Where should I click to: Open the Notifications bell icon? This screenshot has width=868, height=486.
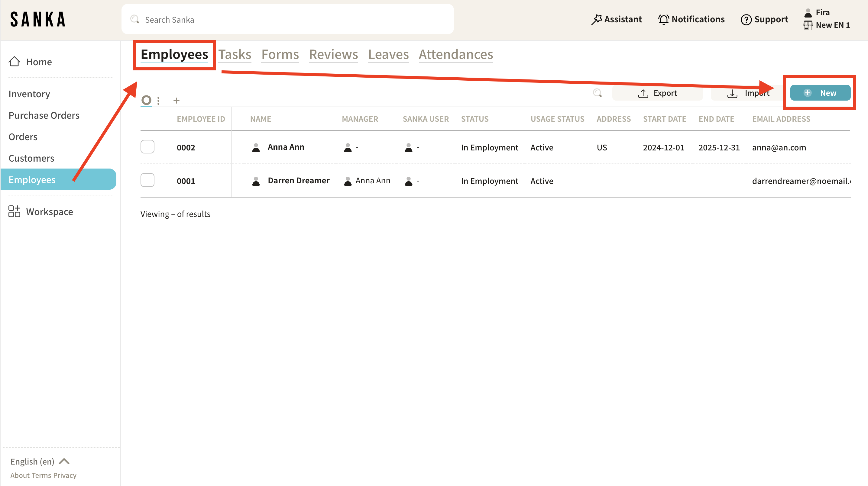pyautogui.click(x=663, y=20)
